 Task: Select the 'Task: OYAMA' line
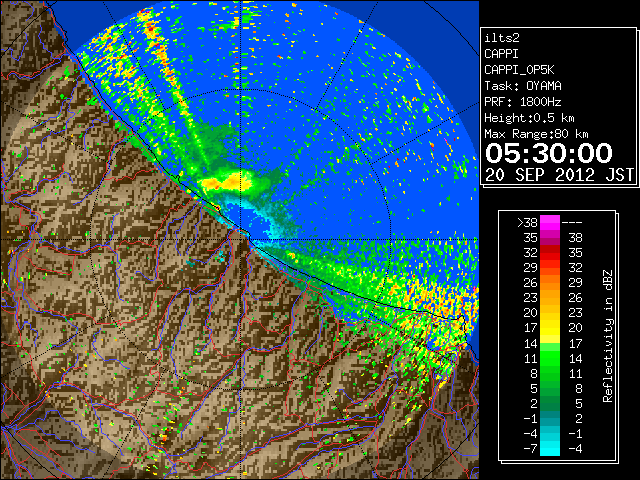(522, 86)
